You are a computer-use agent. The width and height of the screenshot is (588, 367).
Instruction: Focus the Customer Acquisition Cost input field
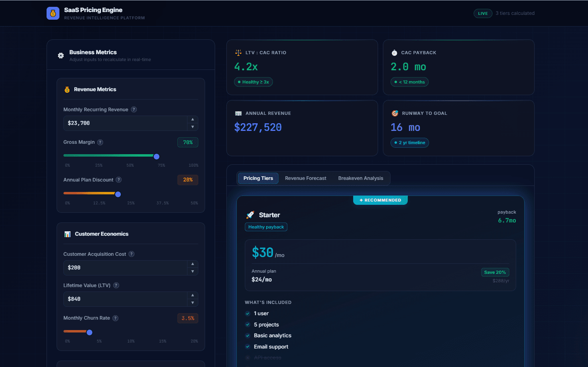click(125, 268)
